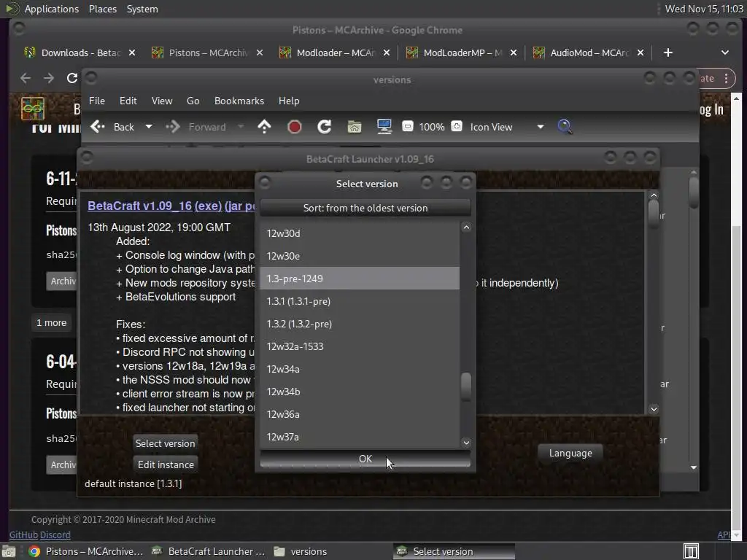This screenshot has height=560, width=747.
Task: Open Chrome three-dot menu
Action: (x=726, y=79)
